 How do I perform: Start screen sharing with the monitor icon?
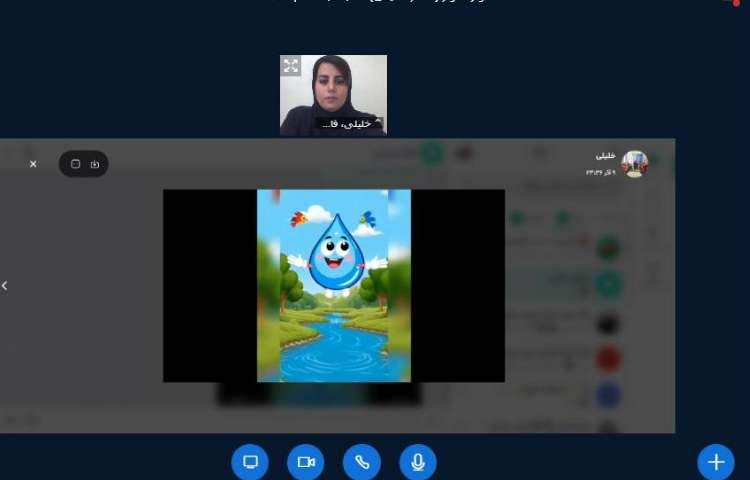(x=250, y=462)
